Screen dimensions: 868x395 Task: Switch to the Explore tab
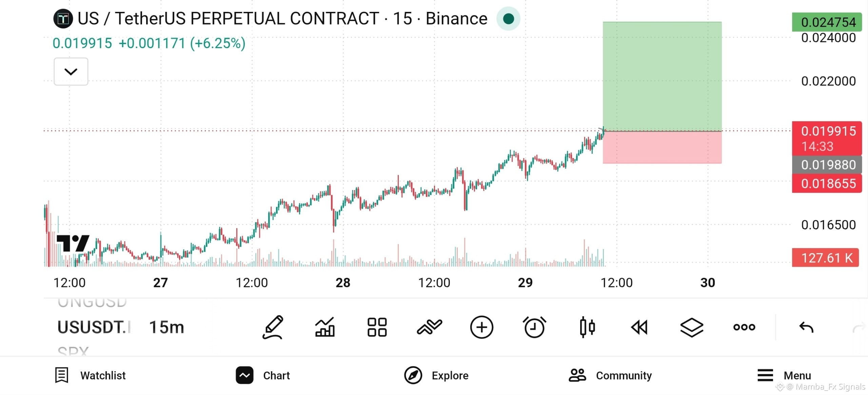[x=436, y=375]
